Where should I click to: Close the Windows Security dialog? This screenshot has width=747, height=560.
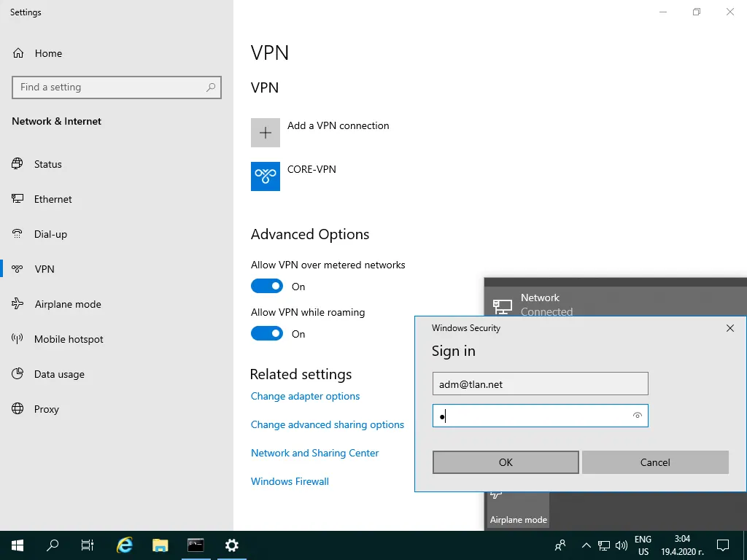click(x=729, y=328)
